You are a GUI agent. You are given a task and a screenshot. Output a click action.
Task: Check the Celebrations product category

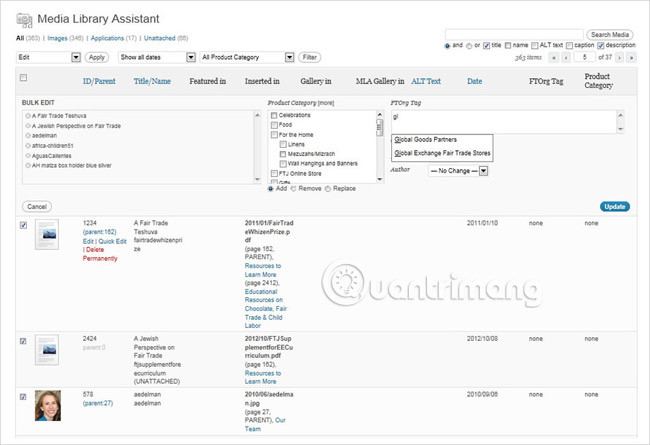(x=275, y=115)
